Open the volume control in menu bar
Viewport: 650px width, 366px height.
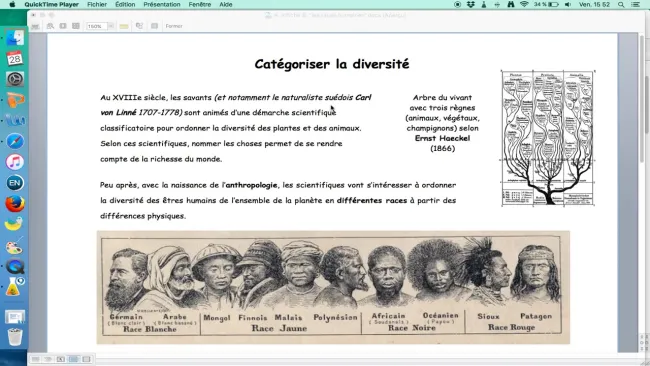568,5
